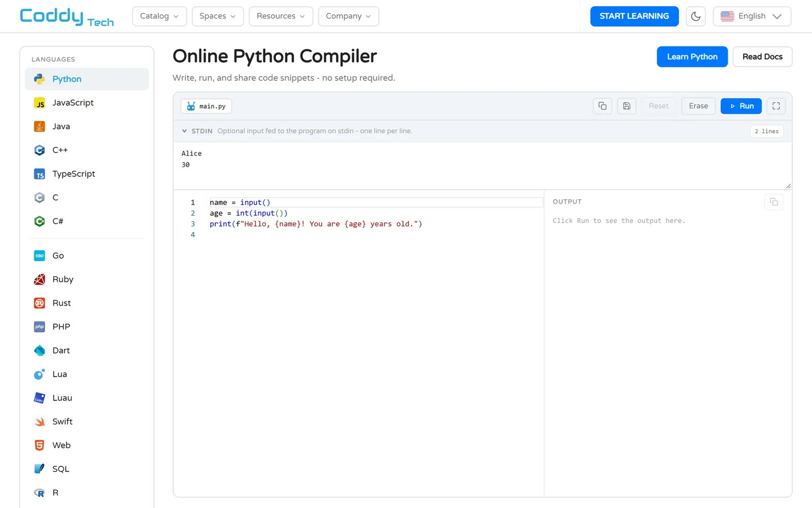Switch to Swift via its icon
This screenshot has width=812, height=508.
[x=40, y=422]
